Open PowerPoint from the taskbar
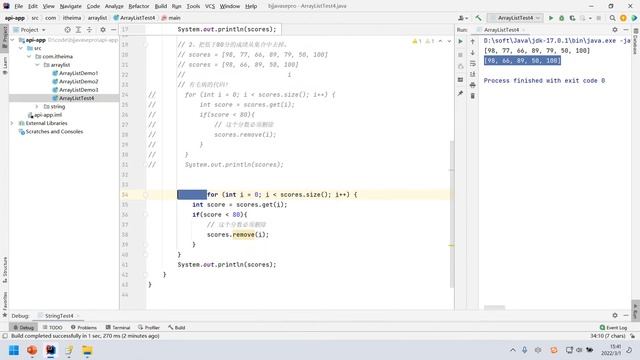 pos(32,350)
